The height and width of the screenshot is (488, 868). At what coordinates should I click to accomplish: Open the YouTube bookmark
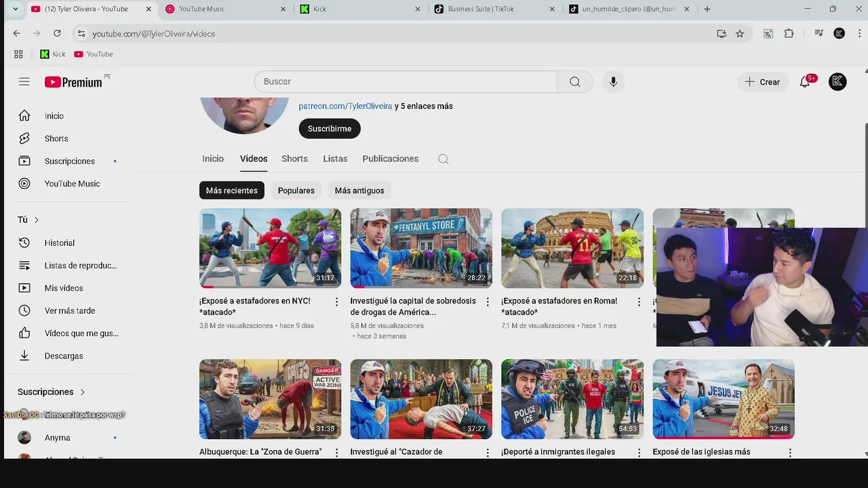[x=94, y=54]
